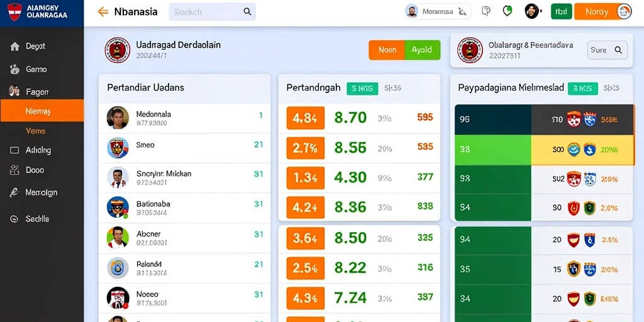Viewport: 644px width, 322px height.
Task: Select the Niemag sidebar menu item
Action: (42, 111)
